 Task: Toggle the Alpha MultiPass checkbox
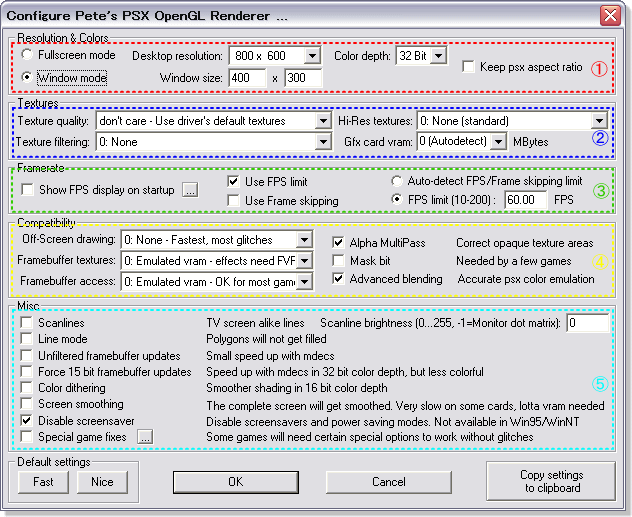(x=339, y=243)
